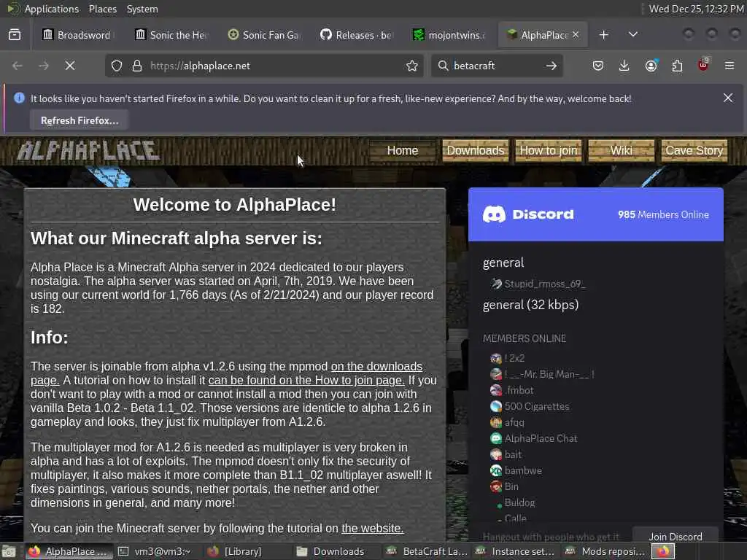
Task: Open the Firefox hamburger menu
Action: [729, 66]
